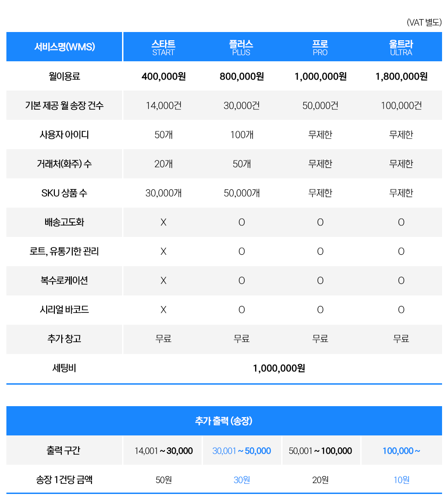Image resolution: width=448 pixels, height=499 pixels.
Task: Click the O under 프로 in 로트, 유통기한 관리 row
Action: click(x=320, y=252)
